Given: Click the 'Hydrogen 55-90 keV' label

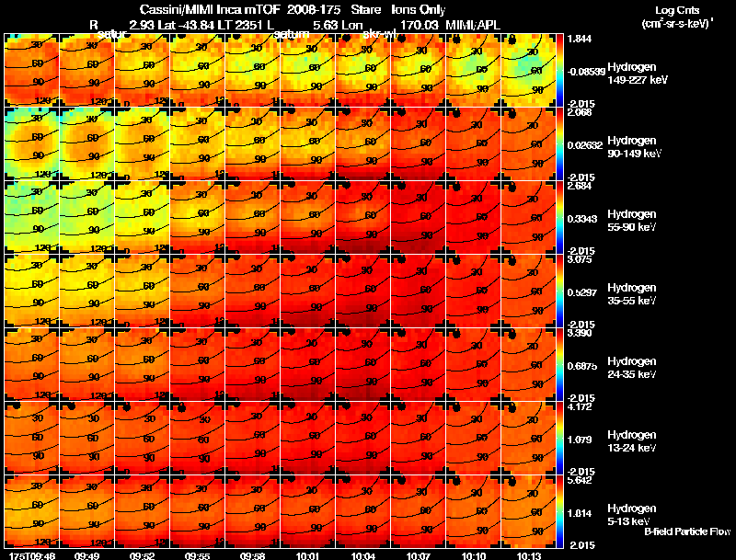Looking at the screenshot, I should [632, 221].
